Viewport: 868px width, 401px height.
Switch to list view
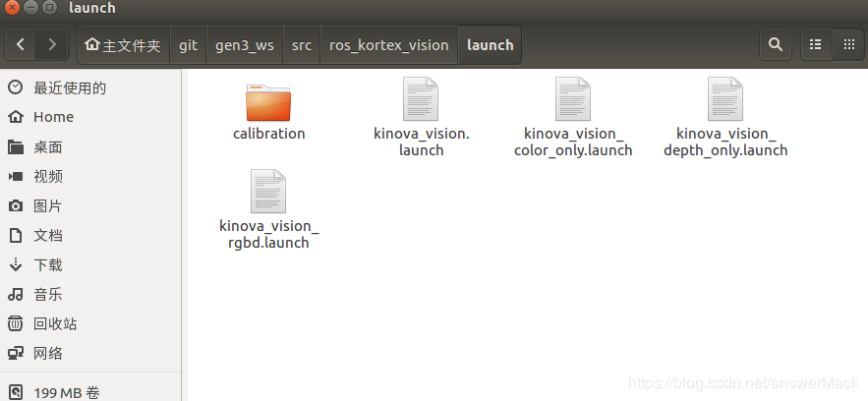(816, 45)
